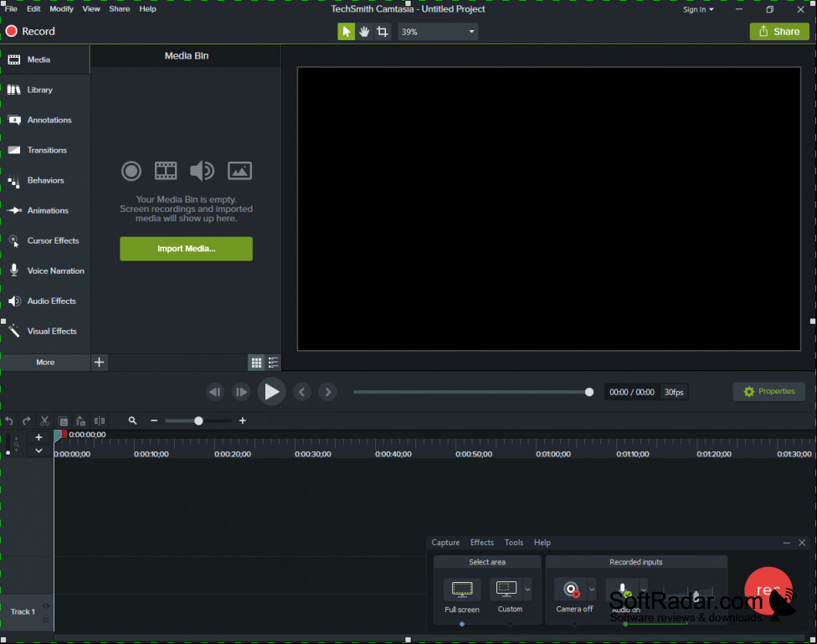
Task: Open the recorder Capture menu
Action: coord(445,543)
